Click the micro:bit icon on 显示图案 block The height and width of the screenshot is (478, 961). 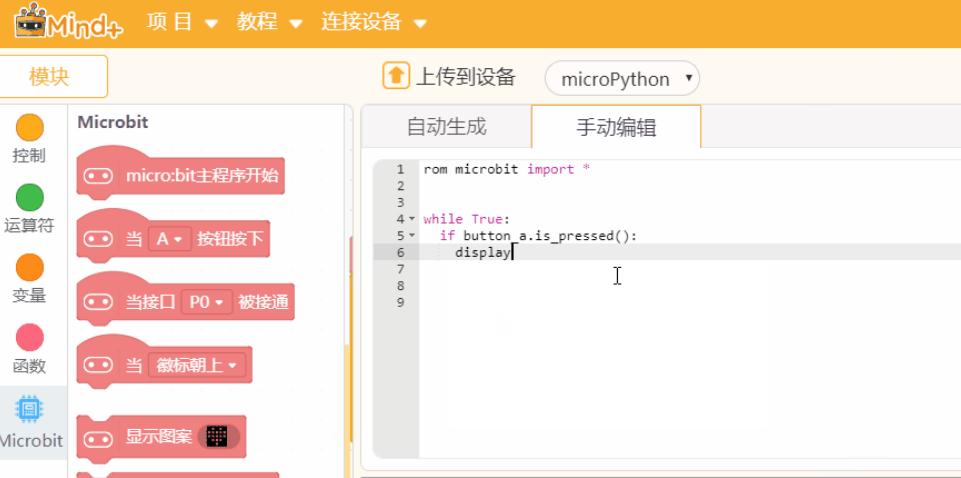pyautogui.click(x=98, y=439)
